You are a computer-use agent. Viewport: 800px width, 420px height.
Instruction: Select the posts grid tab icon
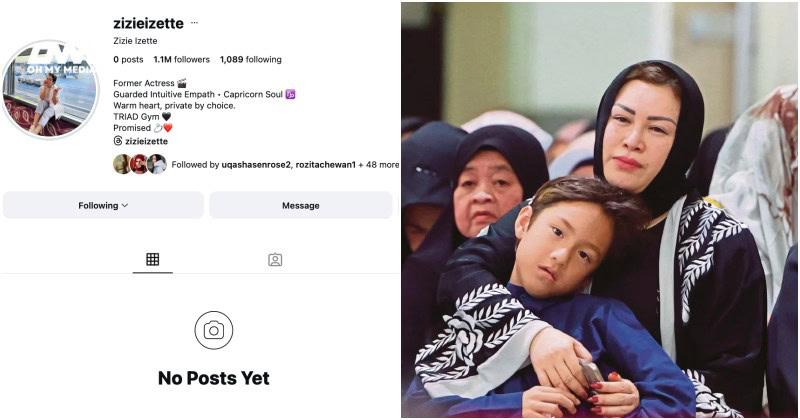153,259
